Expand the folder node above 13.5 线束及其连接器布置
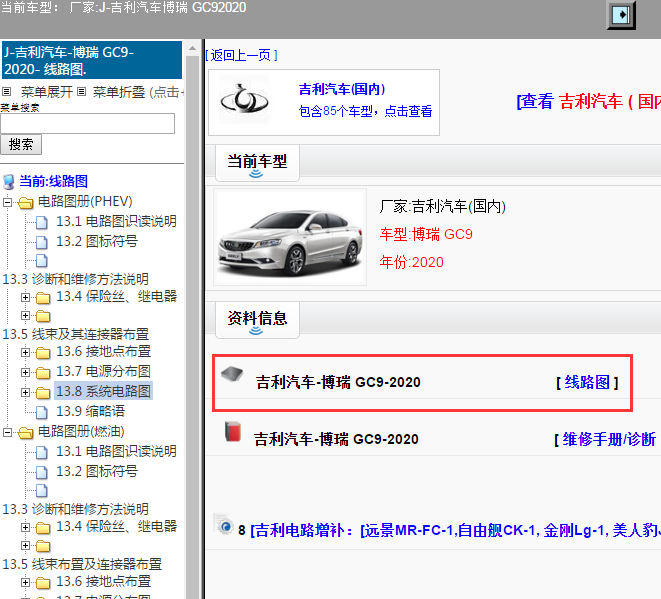The height and width of the screenshot is (599, 661). pyautogui.click(x=25, y=315)
